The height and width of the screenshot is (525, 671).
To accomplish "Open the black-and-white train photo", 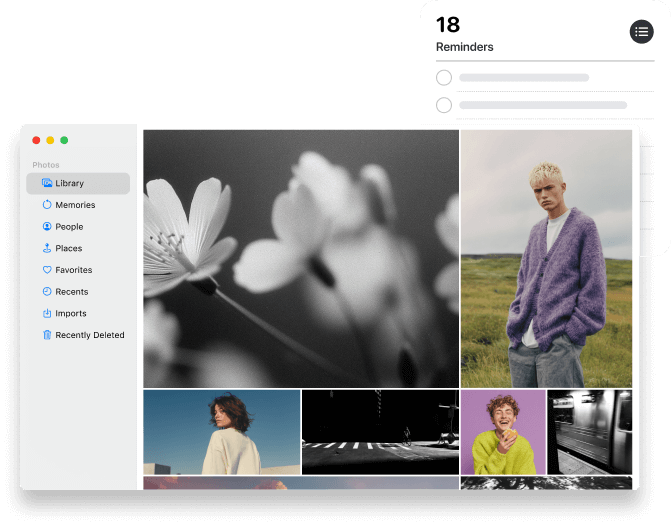I will pyautogui.click(x=589, y=432).
